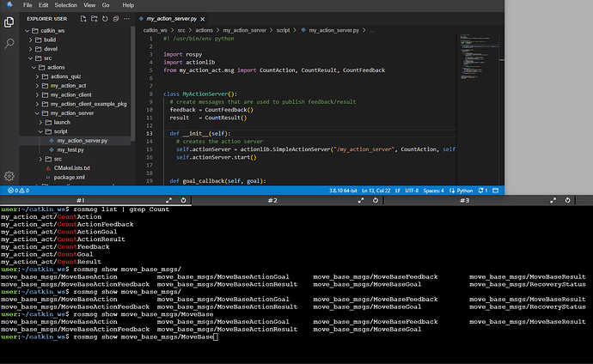The image size is (593, 364).
Task: Maximize terminal #2 with expand icon
Action: [361, 200]
